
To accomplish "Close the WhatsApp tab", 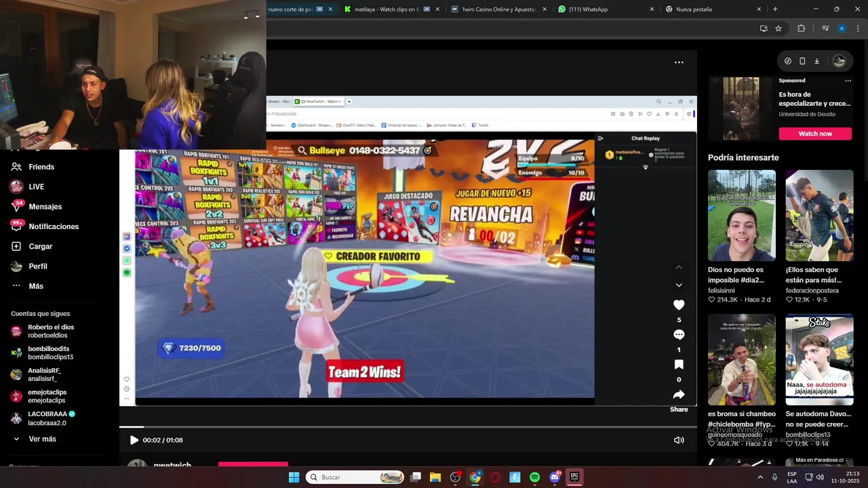I will click(652, 9).
